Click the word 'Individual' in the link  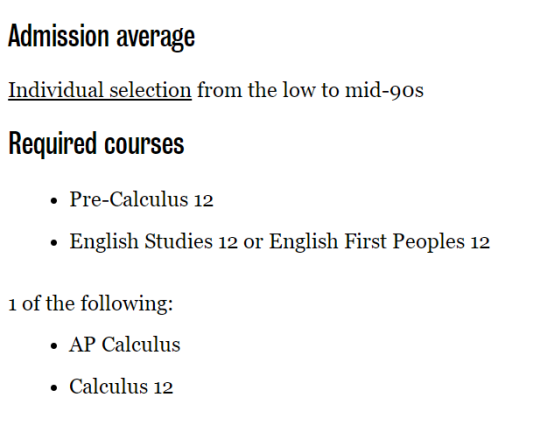[x=56, y=90]
